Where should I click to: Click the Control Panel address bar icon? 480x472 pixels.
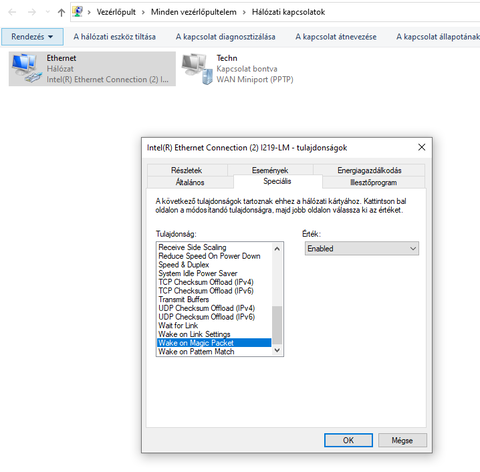[78, 12]
